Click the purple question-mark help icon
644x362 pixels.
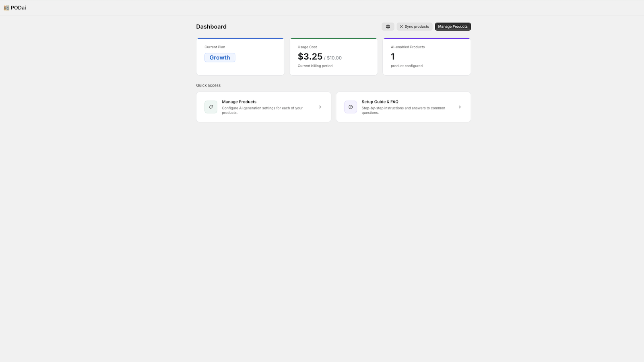click(x=351, y=107)
